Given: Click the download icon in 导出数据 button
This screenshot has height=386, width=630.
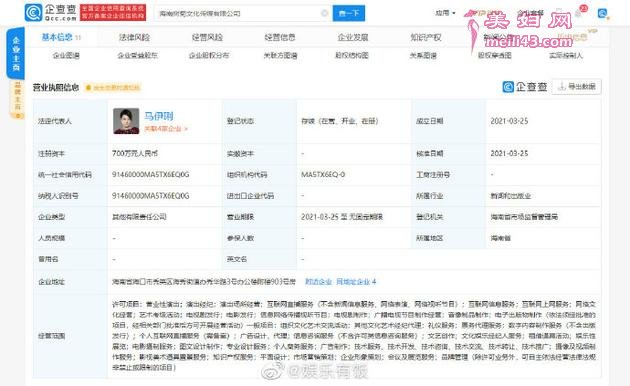Looking at the screenshot, I should tap(562, 86).
